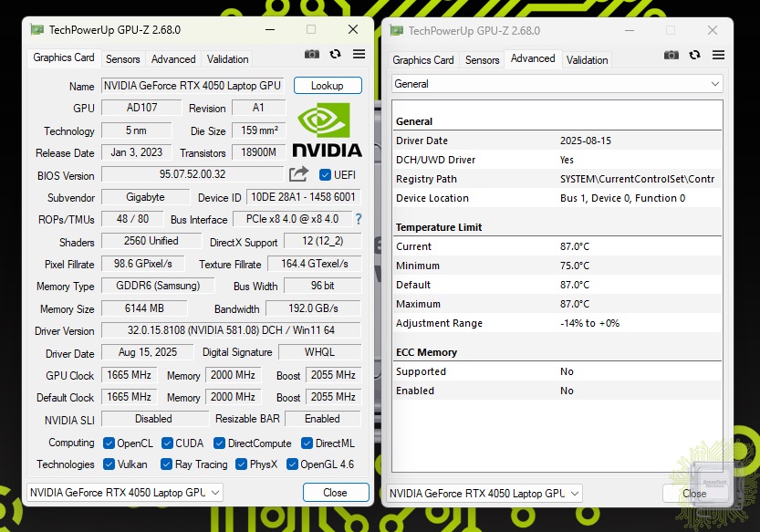Toggle the DirectML checkbox
The width and height of the screenshot is (760, 532).
[307, 443]
